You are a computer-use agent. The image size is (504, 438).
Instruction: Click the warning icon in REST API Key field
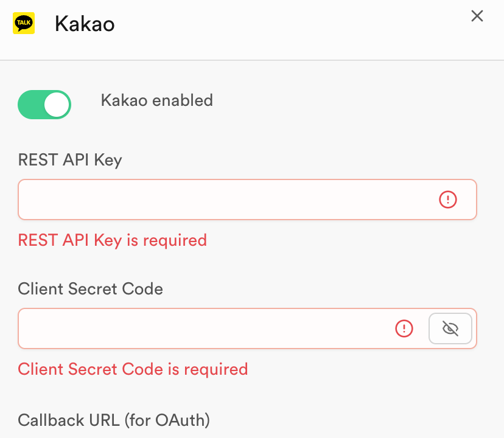click(447, 200)
